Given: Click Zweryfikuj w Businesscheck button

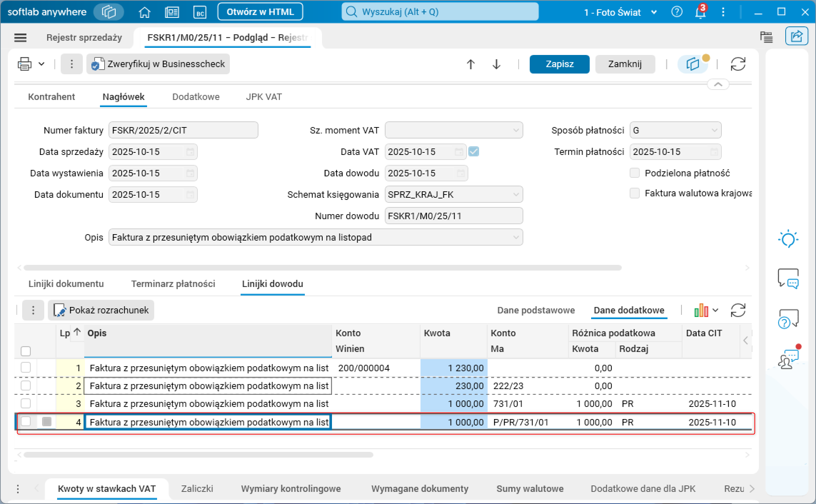Looking at the screenshot, I should [x=158, y=64].
